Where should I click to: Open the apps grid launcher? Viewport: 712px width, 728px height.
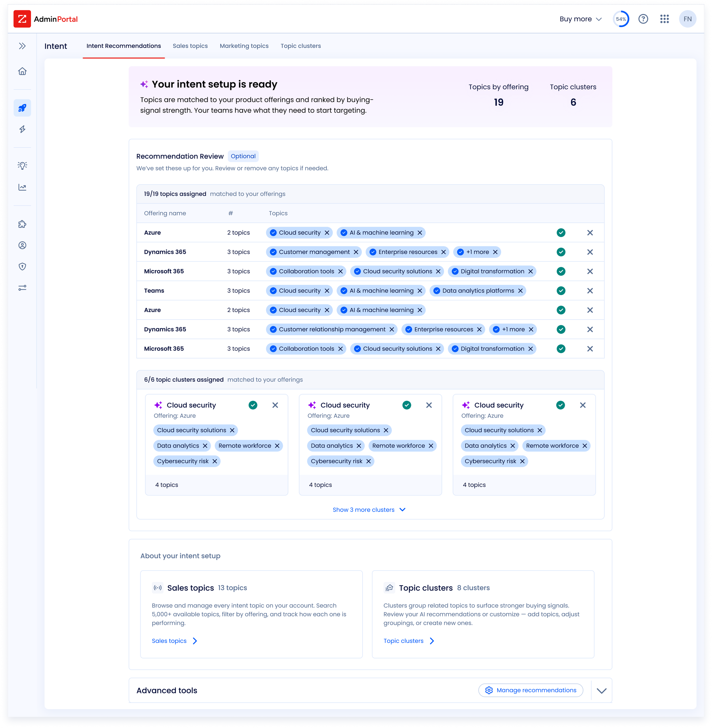point(664,19)
